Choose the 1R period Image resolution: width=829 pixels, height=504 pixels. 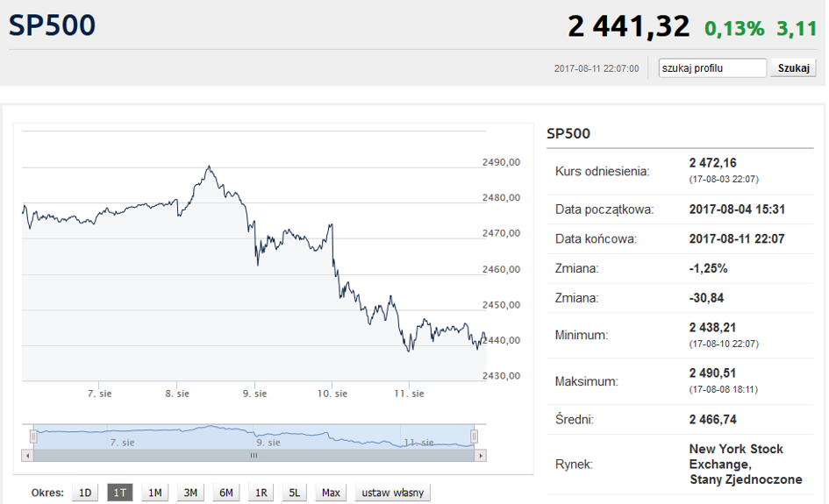[x=261, y=493]
